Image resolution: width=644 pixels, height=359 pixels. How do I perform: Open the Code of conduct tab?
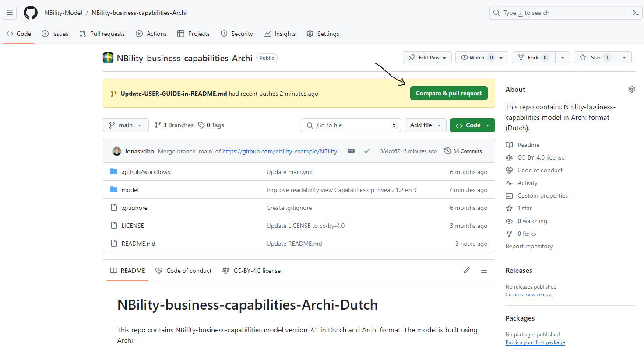tap(183, 270)
